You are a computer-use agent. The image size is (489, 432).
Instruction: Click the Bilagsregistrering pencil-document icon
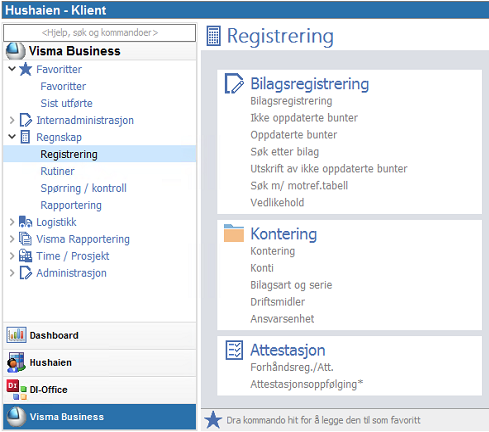point(234,83)
